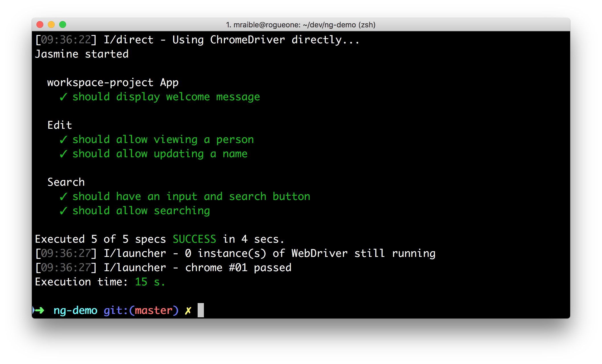The height and width of the screenshot is (364, 602).
Task: Click the terminal window title text
Action: point(300,25)
